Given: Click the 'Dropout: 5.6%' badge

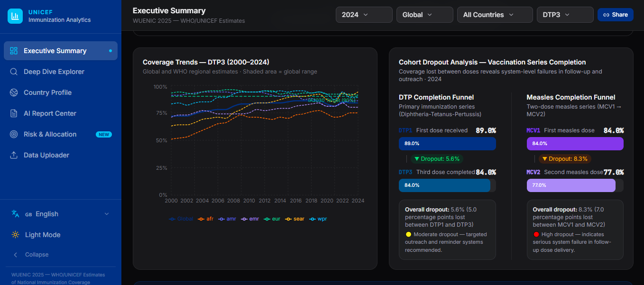Looking at the screenshot, I should (x=437, y=159).
